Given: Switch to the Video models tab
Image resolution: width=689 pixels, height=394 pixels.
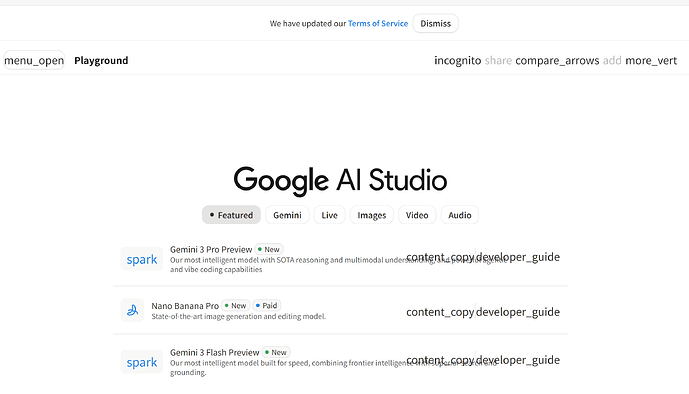Looking at the screenshot, I should pos(417,215).
